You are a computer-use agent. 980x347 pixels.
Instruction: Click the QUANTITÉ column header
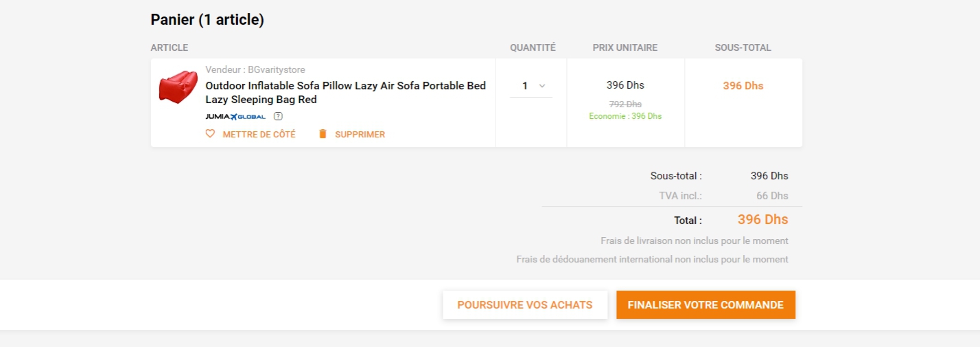[533, 47]
